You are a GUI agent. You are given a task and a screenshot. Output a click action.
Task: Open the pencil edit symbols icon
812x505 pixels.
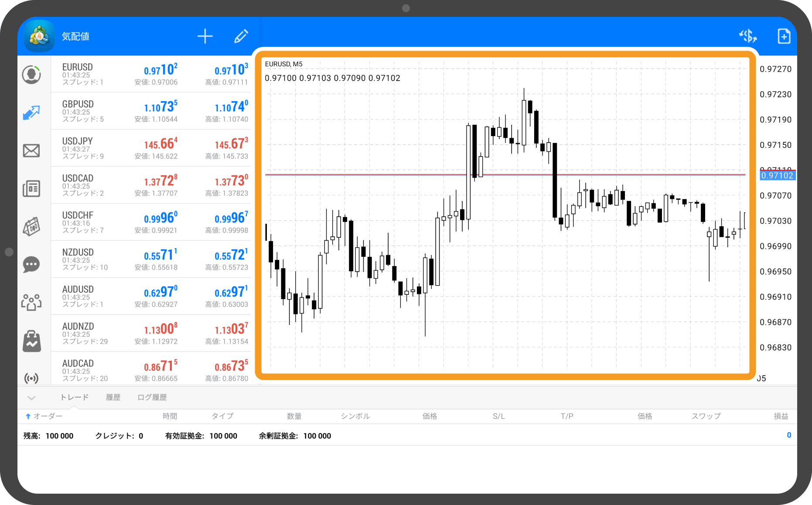[x=241, y=37]
